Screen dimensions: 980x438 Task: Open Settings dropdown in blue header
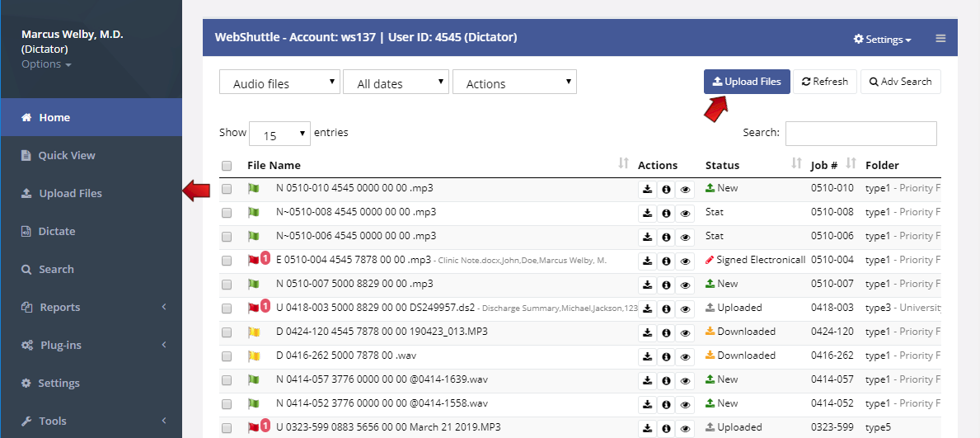[x=883, y=40]
